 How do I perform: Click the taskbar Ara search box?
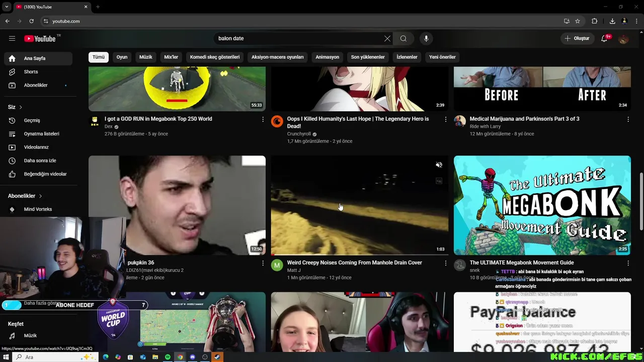[x=54, y=357]
